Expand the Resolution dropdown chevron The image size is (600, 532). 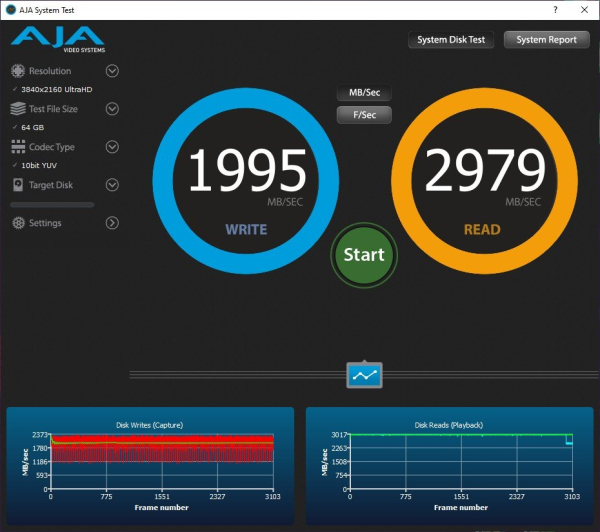pos(112,71)
